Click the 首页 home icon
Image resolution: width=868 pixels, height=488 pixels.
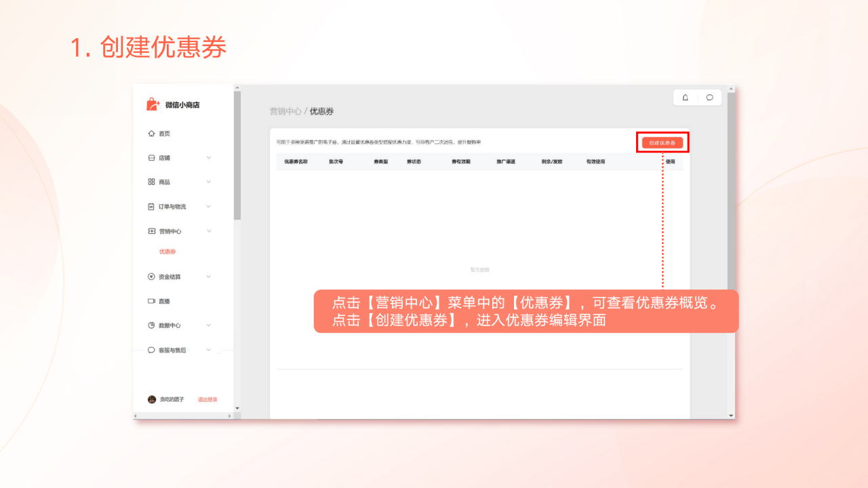coord(151,134)
